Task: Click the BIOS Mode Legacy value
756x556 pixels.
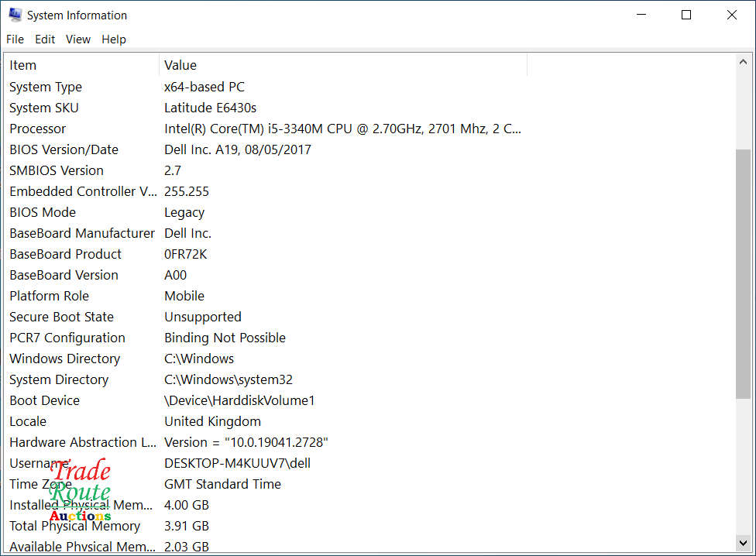Action: [184, 212]
